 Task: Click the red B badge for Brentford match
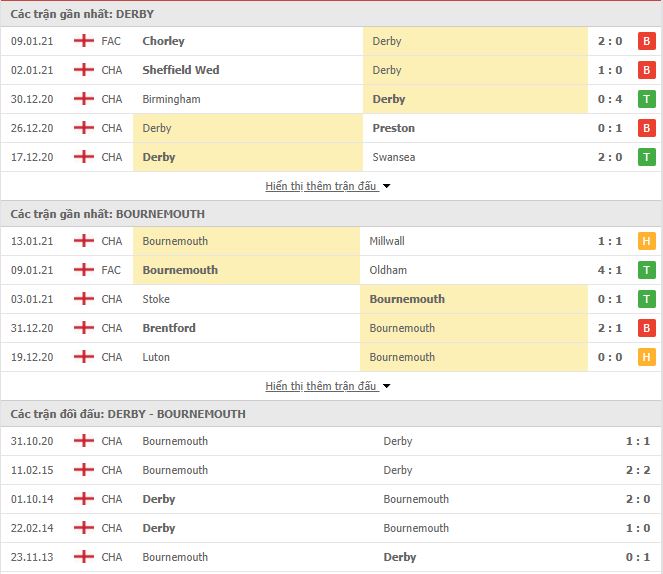[x=647, y=328]
